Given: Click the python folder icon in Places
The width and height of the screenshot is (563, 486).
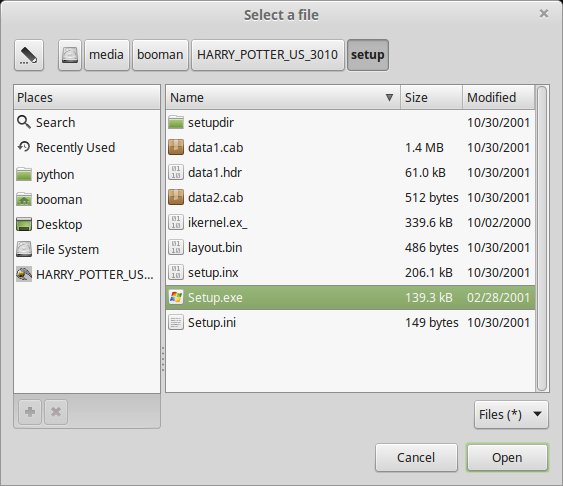Looking at the screenshot, I should (24, 174).
